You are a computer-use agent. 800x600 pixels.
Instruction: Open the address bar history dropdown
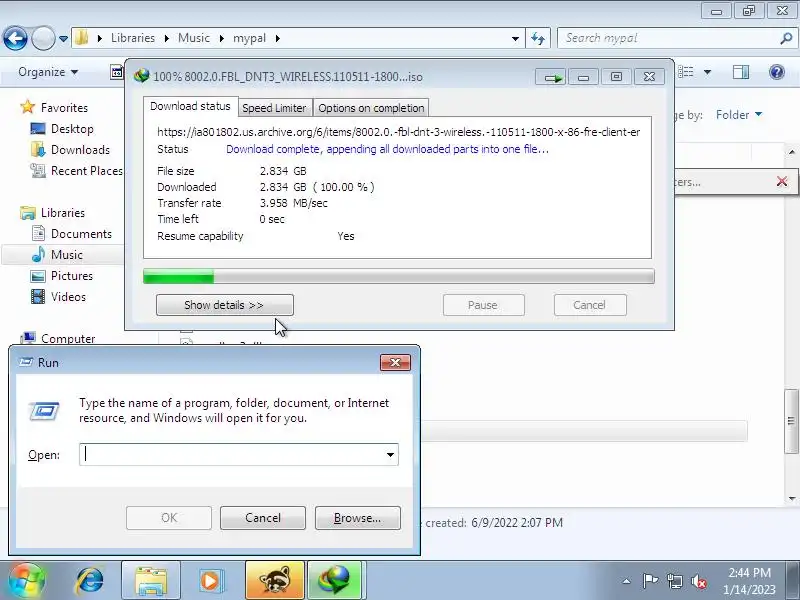[515, 38]
